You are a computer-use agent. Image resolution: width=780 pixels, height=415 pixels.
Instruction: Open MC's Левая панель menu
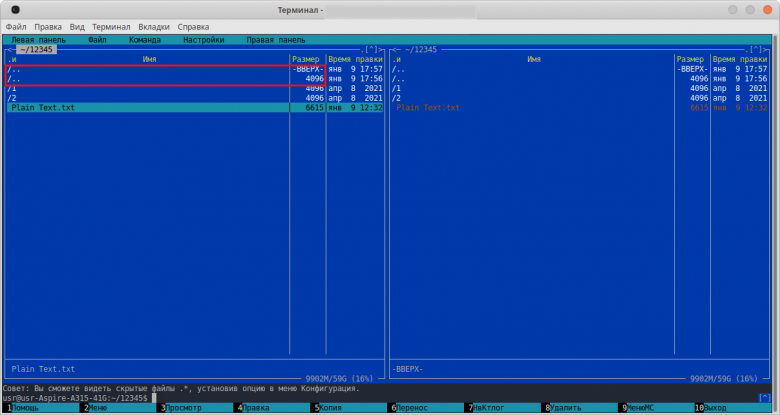point(36,40)
